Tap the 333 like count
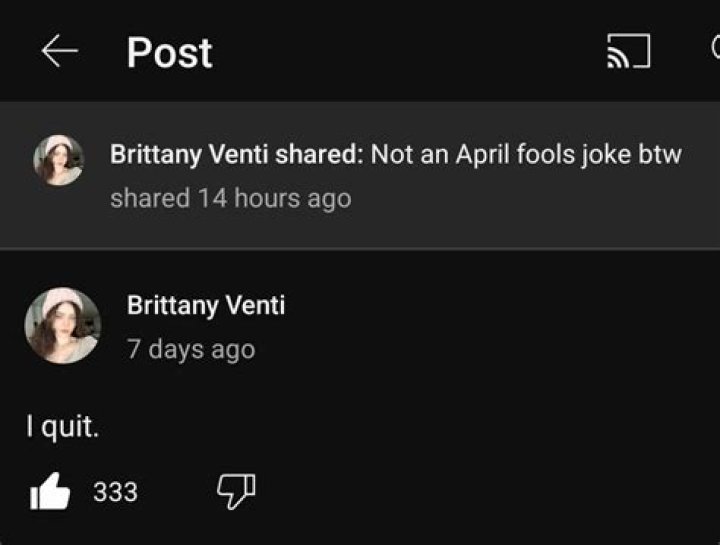Image resolution: width=720 pixels, height=545 pixels. [115, 492]
